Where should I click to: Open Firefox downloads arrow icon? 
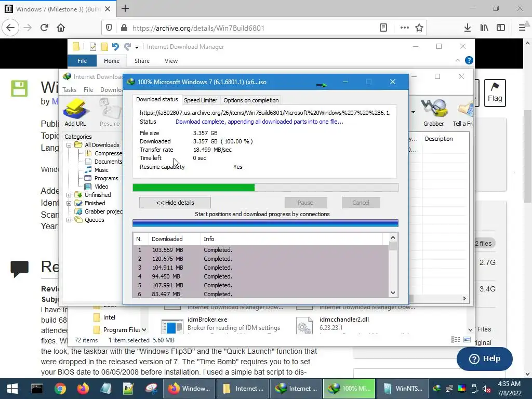pos(468,28)
